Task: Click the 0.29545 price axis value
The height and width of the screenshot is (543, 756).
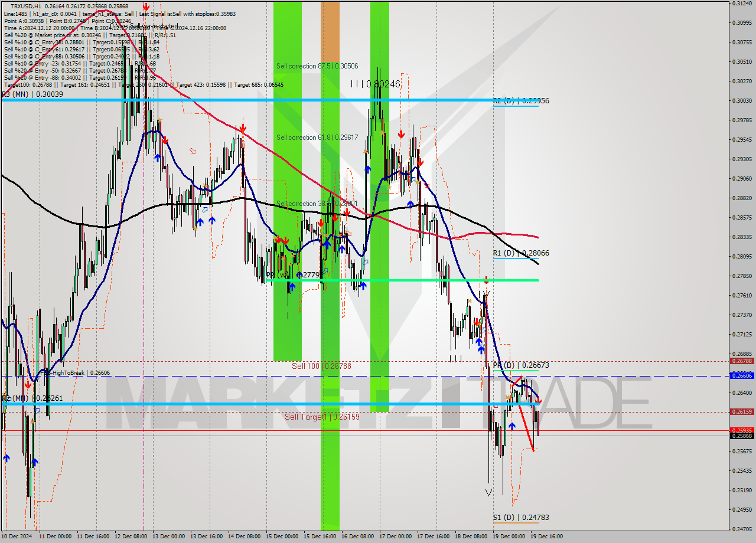Action: pyautogui.click(x=742, y=139)
